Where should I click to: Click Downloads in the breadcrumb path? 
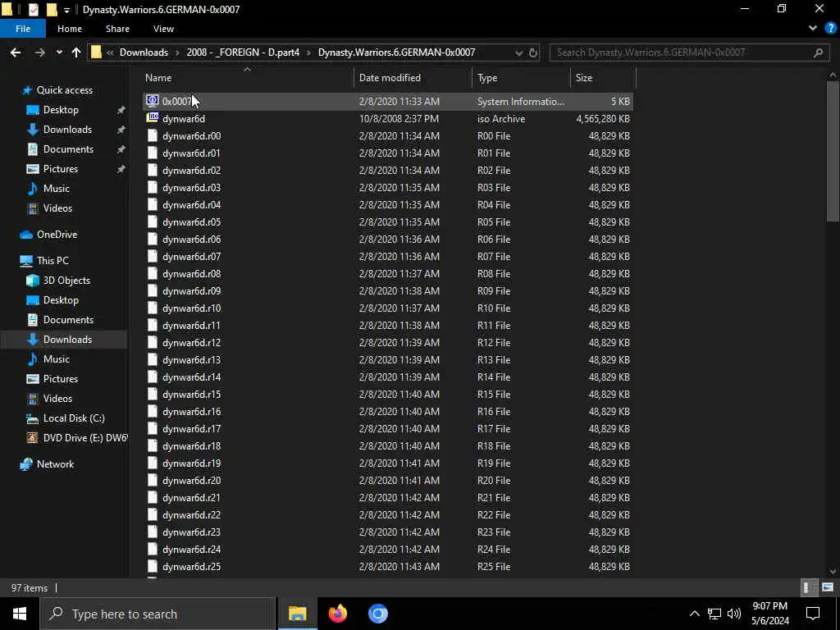point(144,52)
